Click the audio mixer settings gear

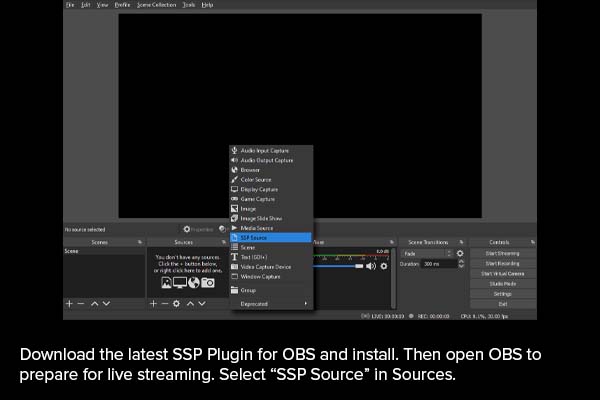pyautogui.click(x=384, y=266)
